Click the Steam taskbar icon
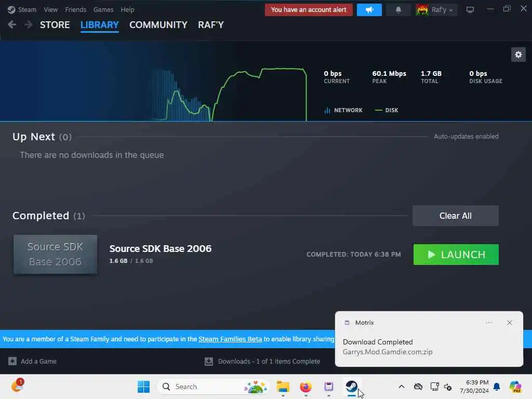This screenshot has height=399, width=532. (x=352, y=387)
